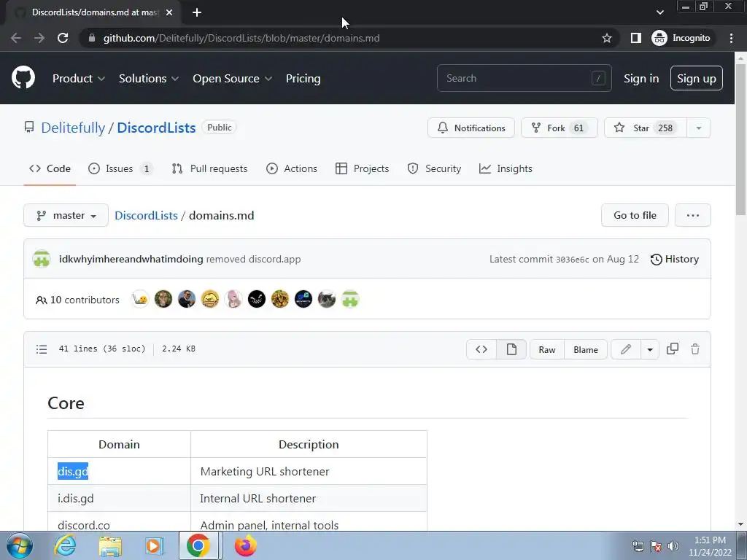The image size is (747, 560).
Task: Click DiscordLists breadcrumb link
Action: tap(146, 215)
